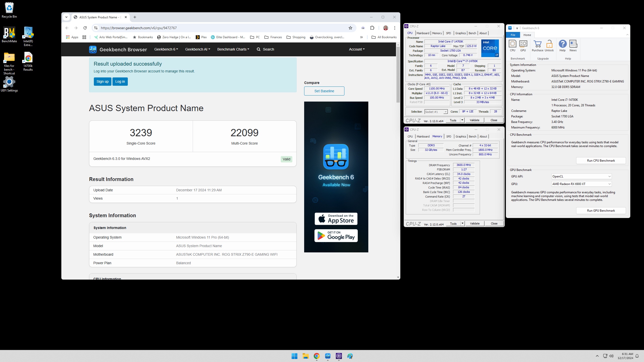Open a new Chrome tab
Screen dimensions: 644x362
coord(135,17)
